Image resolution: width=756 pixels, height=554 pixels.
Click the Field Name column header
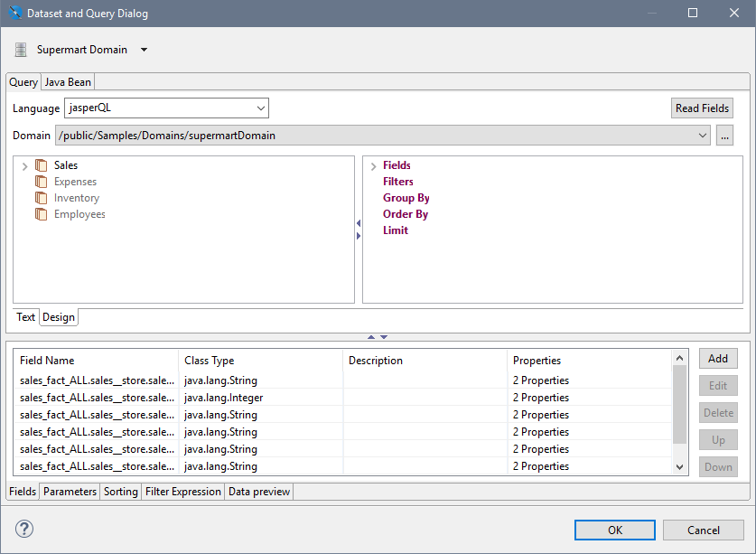click(x=96, y=361)
